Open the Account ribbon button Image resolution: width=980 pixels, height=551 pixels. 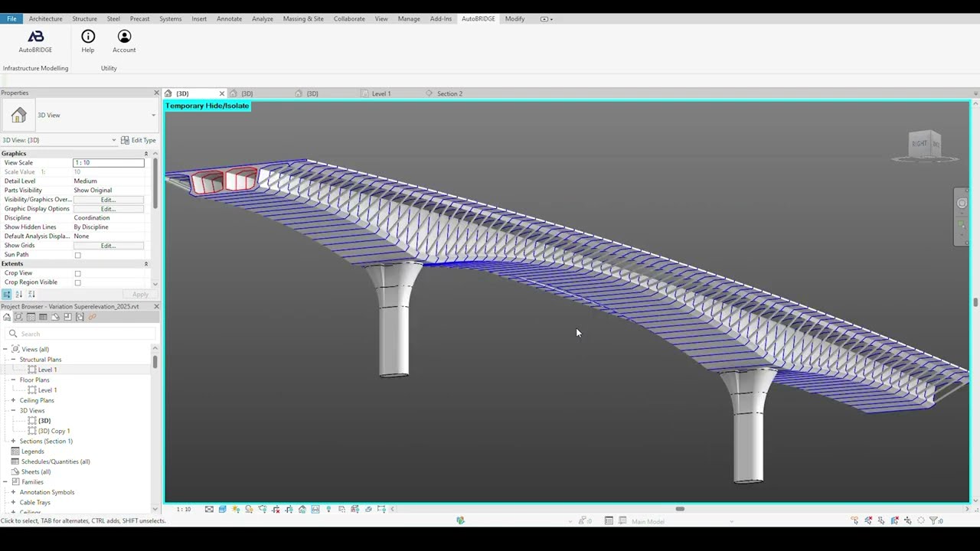click(x=124, y=41)
